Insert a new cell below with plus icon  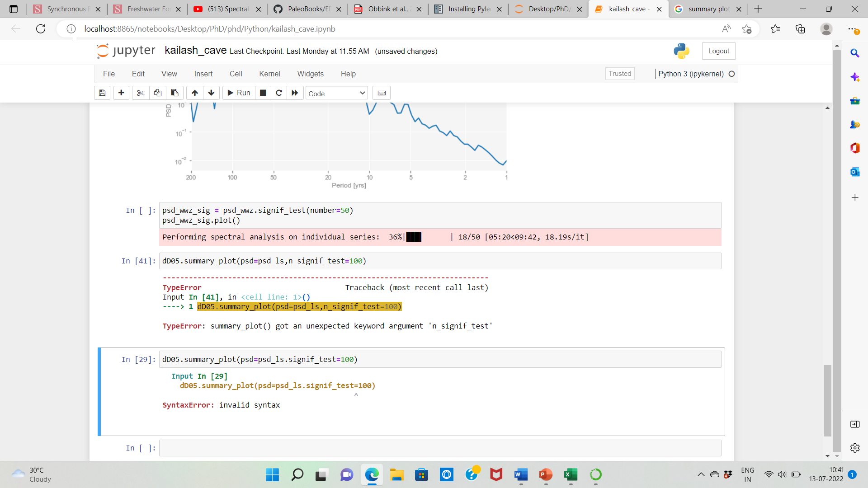coord(121,93)
